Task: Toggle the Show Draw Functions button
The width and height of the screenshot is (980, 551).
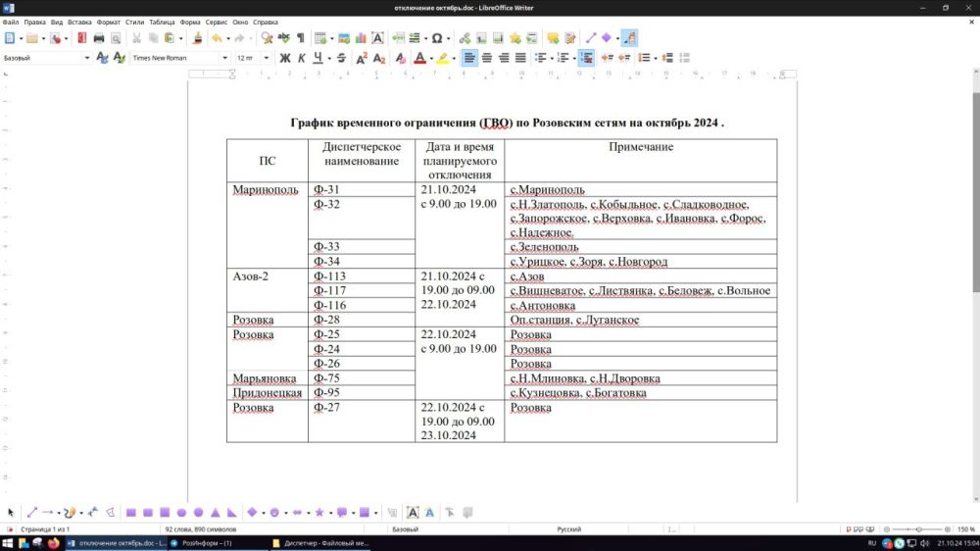Action: (629, 38)
